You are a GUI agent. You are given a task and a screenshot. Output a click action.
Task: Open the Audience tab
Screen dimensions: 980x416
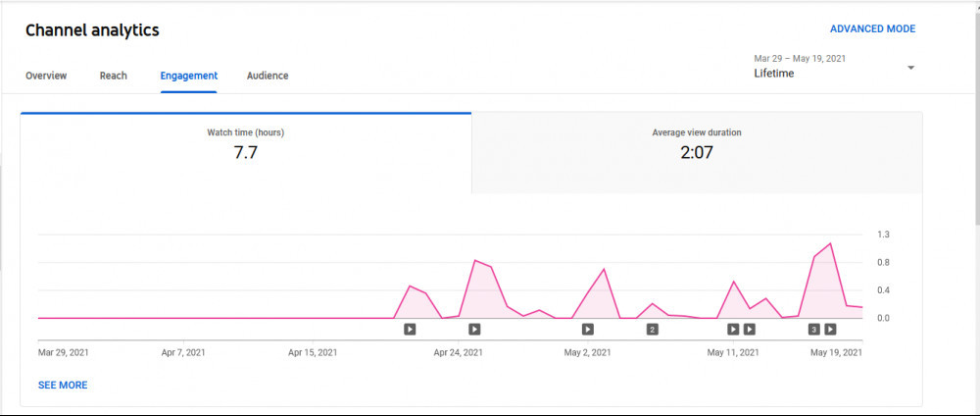tap(268, 76)
